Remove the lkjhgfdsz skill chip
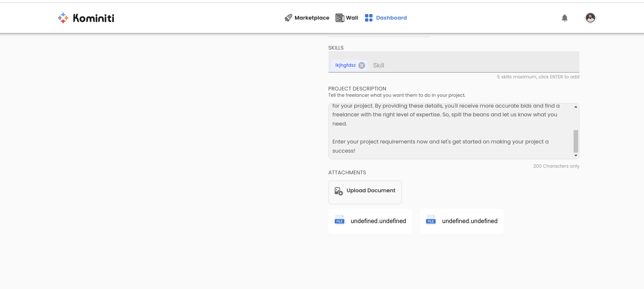Image resolution: width=644 pixels, height=289 pixels. [362, 65]
